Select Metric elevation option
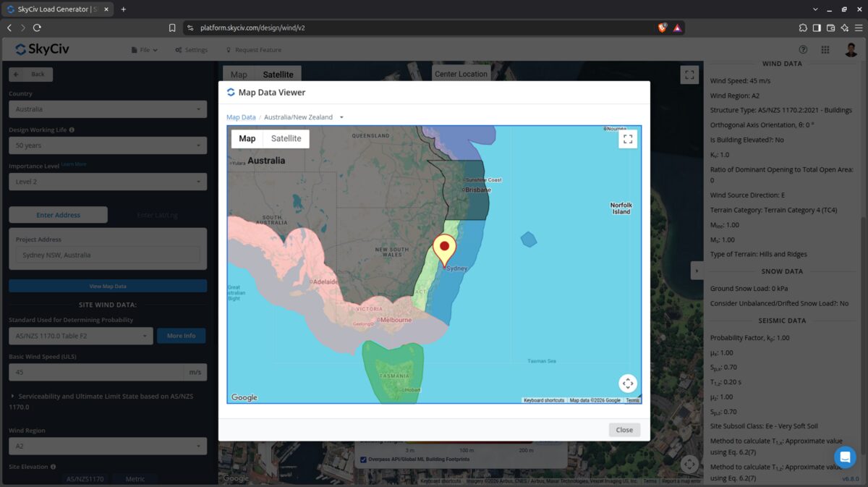868x487 pixels. 135,479
